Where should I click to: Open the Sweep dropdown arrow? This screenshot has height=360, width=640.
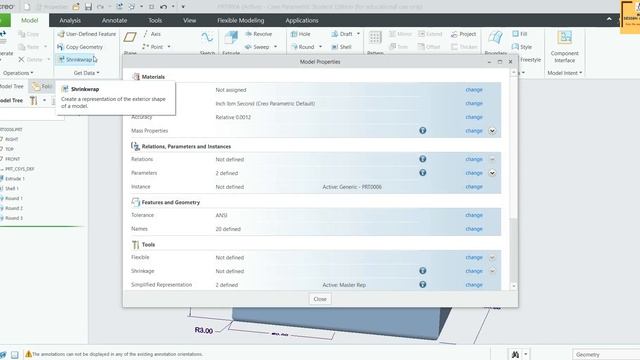276,47
